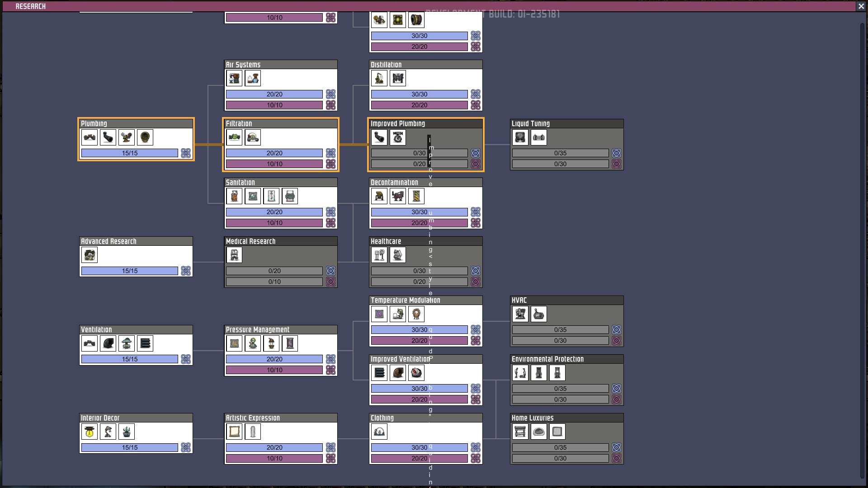Select the first icon under Liquid Tuning

point(520,137)
